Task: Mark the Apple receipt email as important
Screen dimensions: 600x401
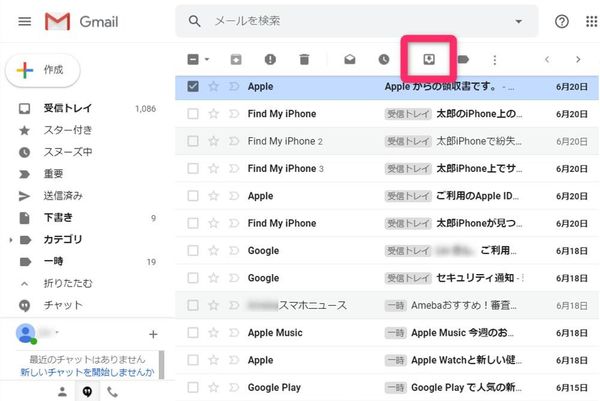Action: click(234, 86)
